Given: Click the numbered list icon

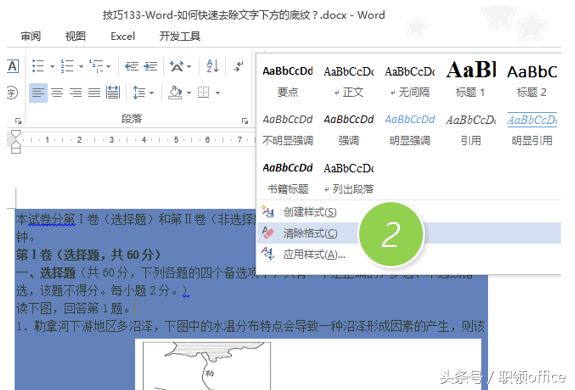Looking at the screenshot, I should pyautogui.click(x=67, y=66).
